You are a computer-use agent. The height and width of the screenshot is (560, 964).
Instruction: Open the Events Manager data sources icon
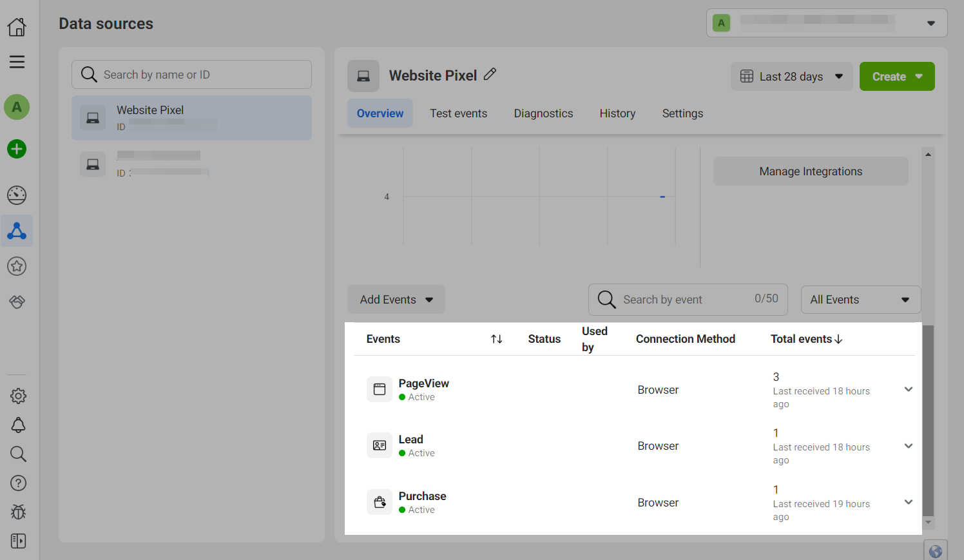click(x=17, y=231)
